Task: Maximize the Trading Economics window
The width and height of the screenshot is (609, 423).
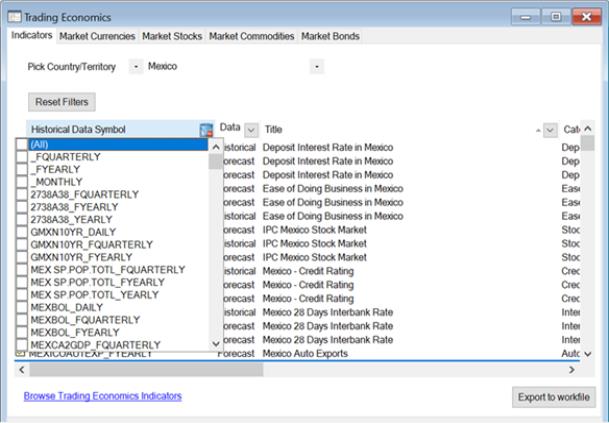Action: 550,16
